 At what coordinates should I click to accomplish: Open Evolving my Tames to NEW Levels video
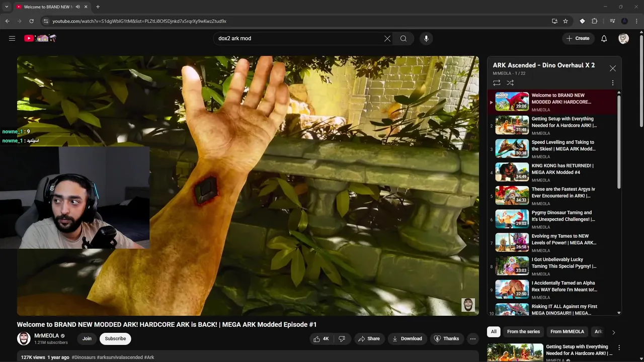[x=552, y=242]
